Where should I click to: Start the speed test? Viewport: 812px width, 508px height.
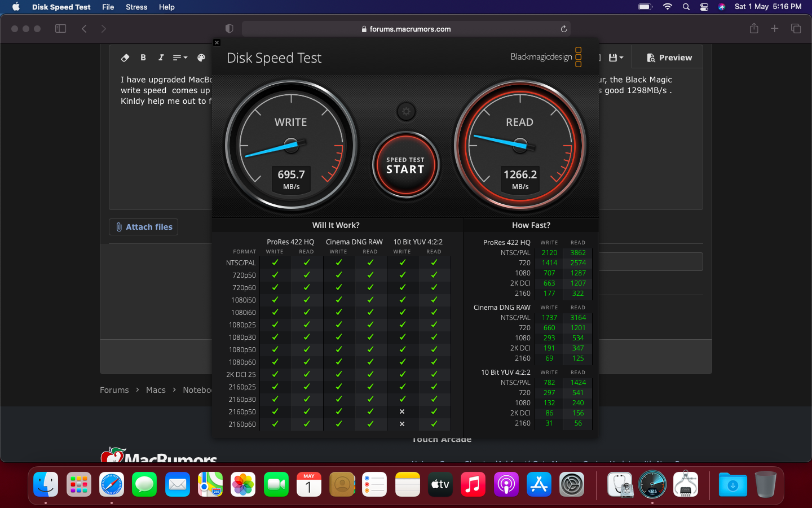point(405,165)
